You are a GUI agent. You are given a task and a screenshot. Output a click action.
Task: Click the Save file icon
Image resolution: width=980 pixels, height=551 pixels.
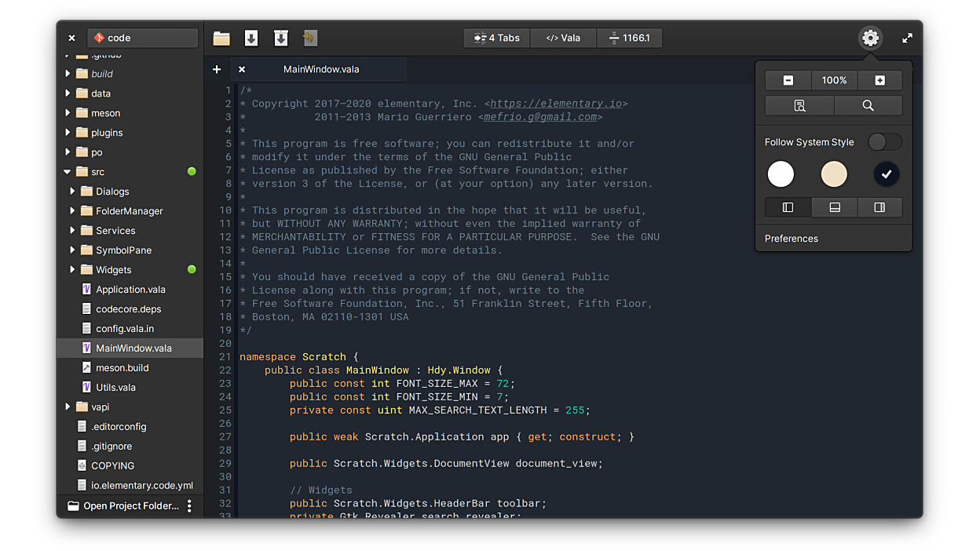coord(251,38)
